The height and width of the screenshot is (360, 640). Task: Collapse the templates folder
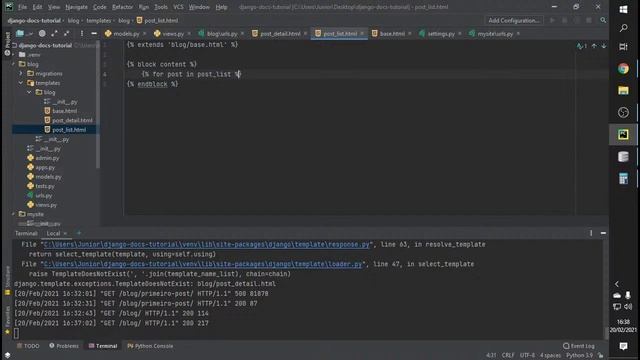(21, 83)
